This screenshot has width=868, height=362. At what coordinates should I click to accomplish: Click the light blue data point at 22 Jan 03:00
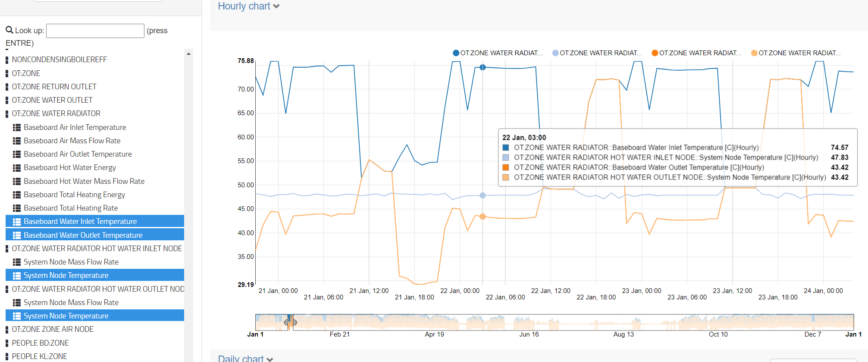pyautogui.click(x=483, y=195)
